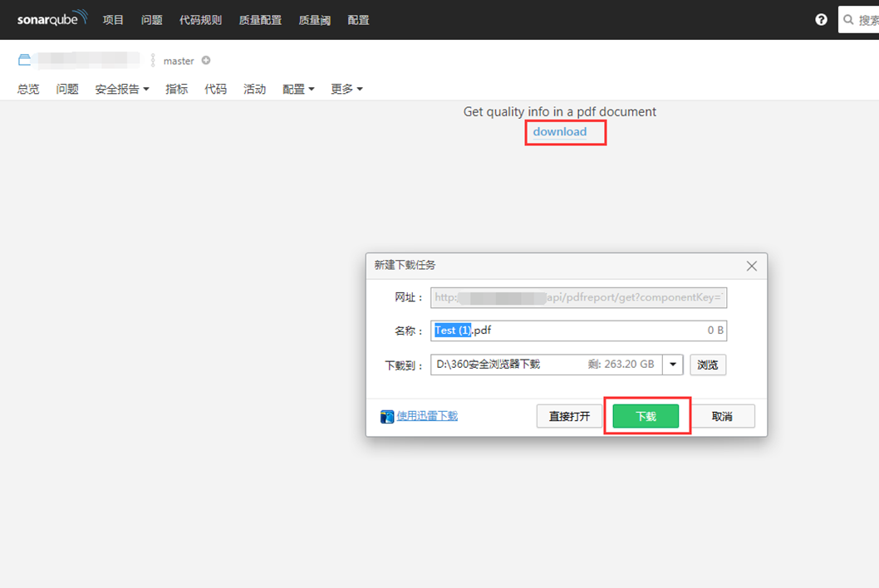Click the branch icon beside master
The width and height of the screenshot is (879, 588).
click(x=153, y=60)
